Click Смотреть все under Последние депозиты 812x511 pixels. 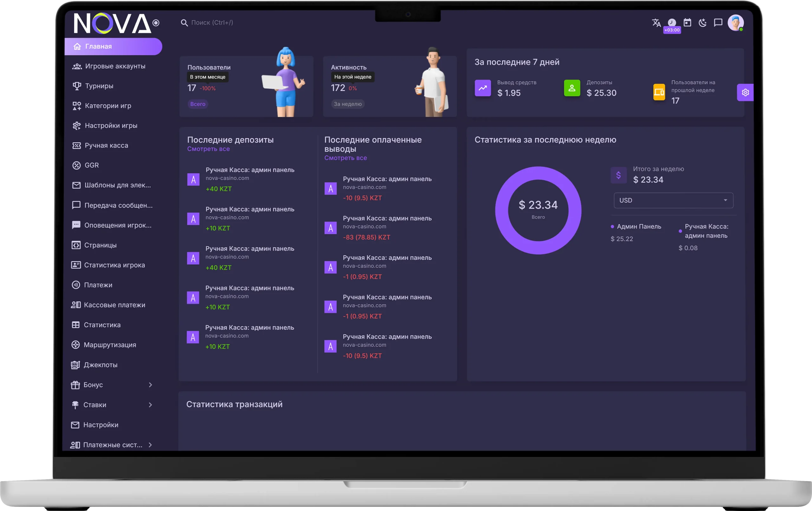(208, 149)
